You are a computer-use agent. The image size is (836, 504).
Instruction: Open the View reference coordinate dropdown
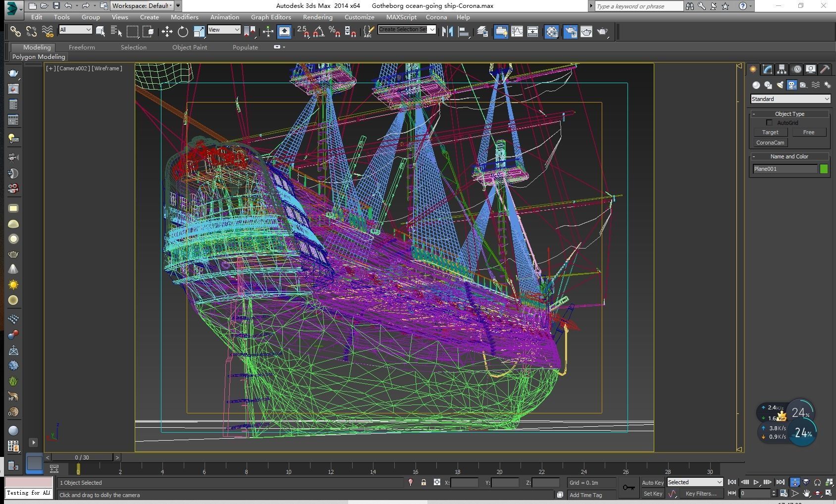pyautogui.click(x=224, y=30)
